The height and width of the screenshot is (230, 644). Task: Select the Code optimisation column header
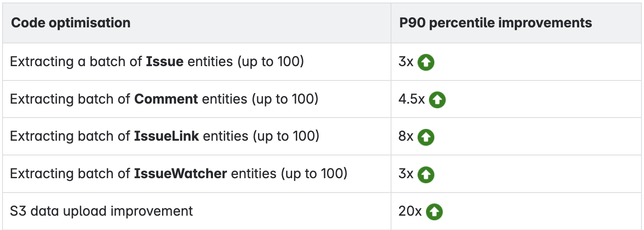click(x=71, y=23)
